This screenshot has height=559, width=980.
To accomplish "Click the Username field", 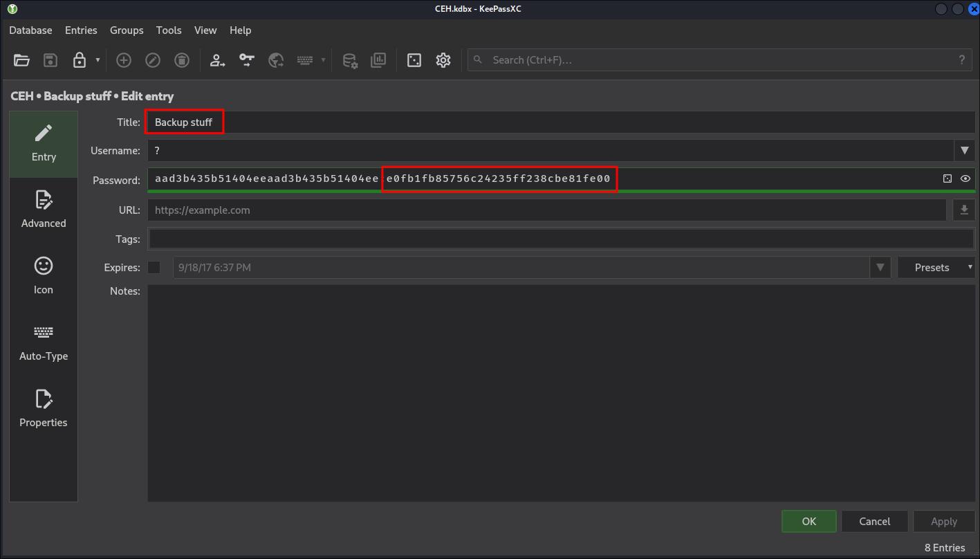I will [551, 150].
